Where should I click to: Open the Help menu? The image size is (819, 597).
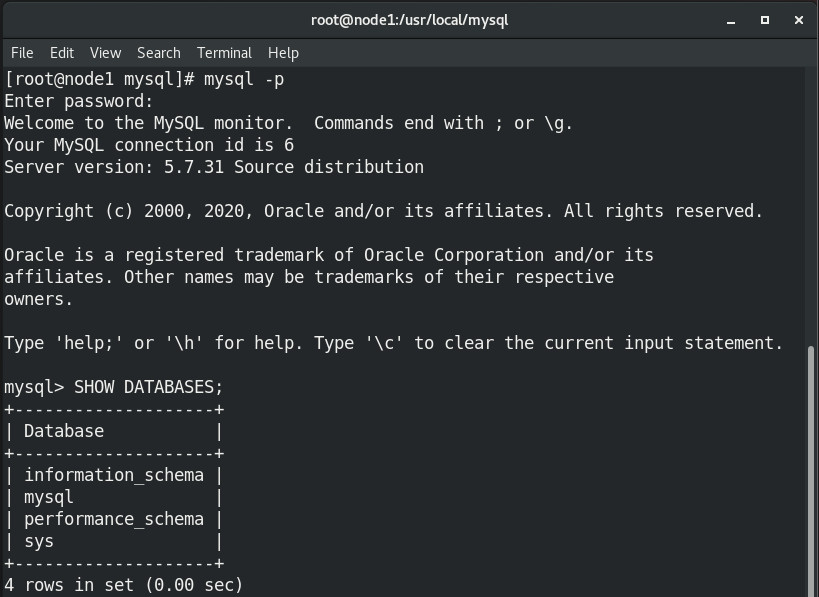pyautogui.click(x=283, y=53)
